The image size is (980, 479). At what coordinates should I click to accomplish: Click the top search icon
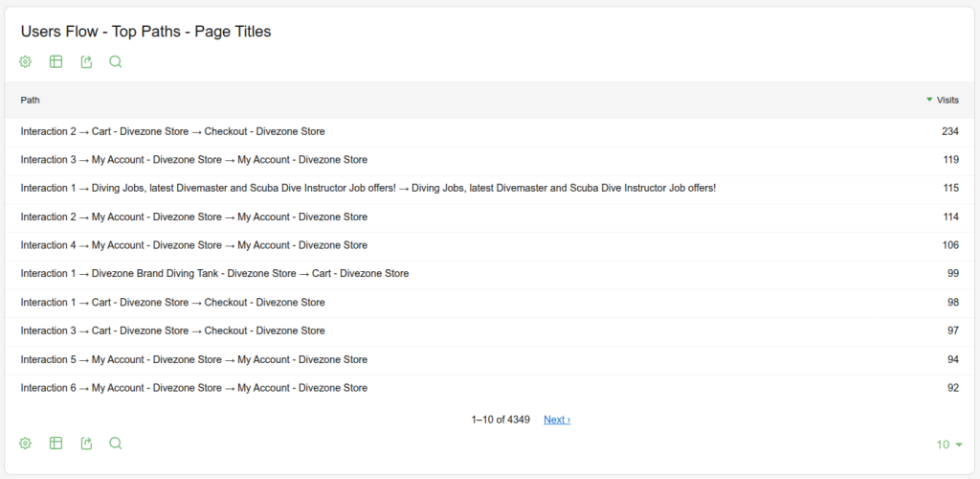click(116, 62)
